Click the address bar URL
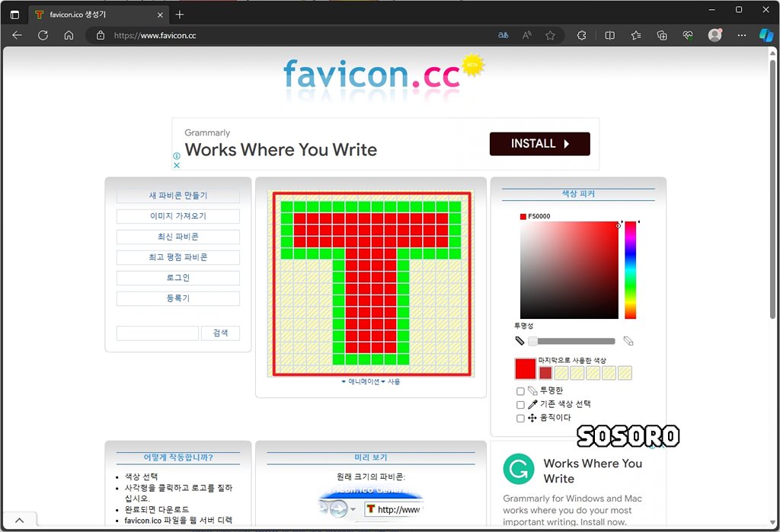This screenshot has height=532, width=780. [x=155, y=35]
